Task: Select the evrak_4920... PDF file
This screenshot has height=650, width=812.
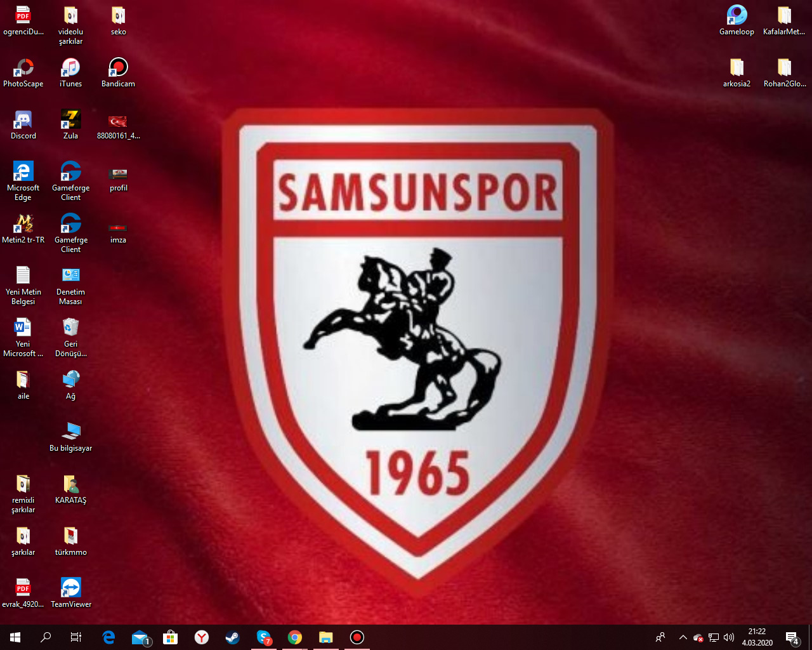Action: pos(23,594)
